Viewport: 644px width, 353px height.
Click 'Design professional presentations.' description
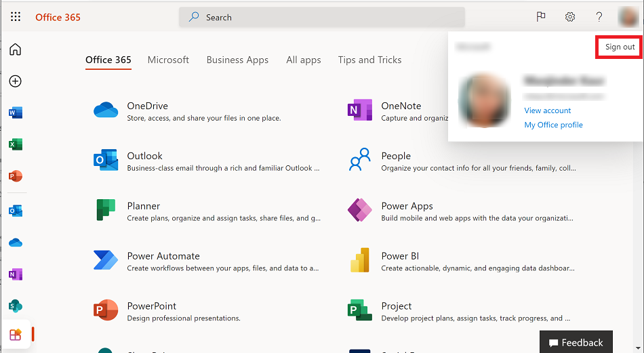(184, 318)
